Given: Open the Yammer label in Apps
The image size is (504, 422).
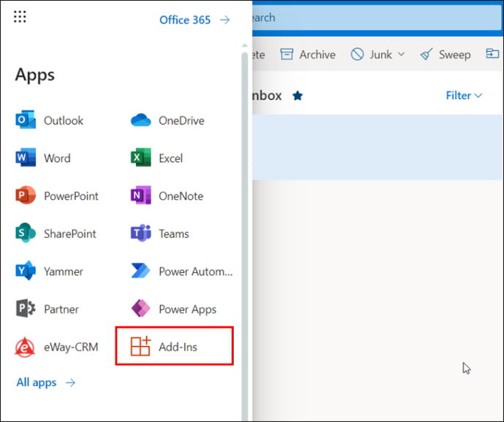Looking at the screenshot, I should (64, 272).
